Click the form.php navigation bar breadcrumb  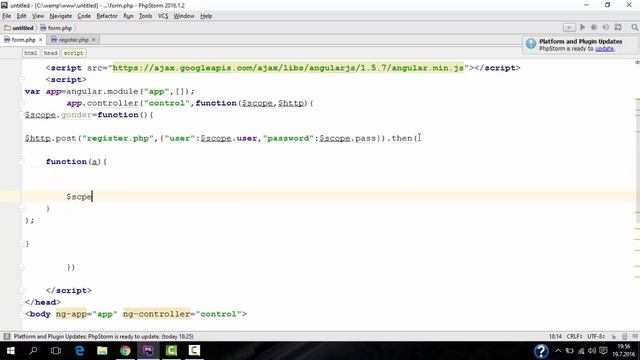56,28
